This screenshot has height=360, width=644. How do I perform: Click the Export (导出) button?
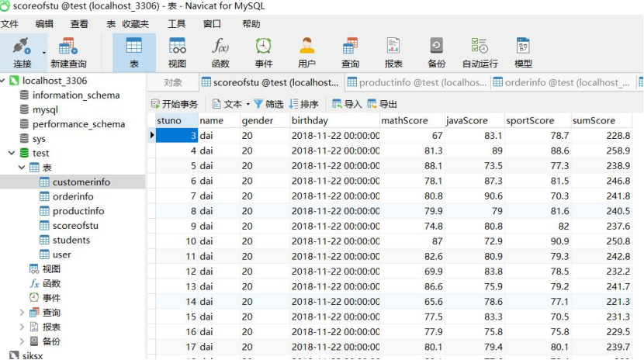[382, 104]
